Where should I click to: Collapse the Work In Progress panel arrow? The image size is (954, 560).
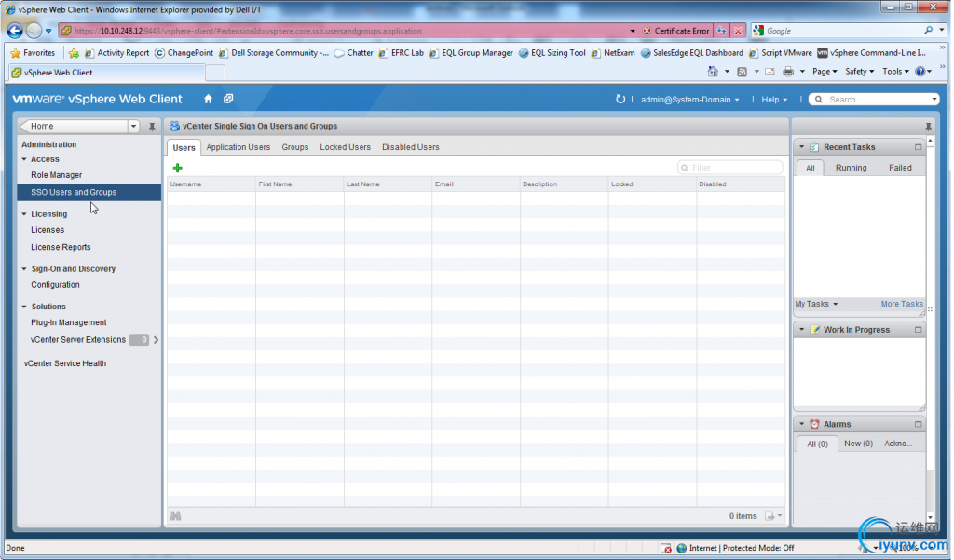pos(802,330)
